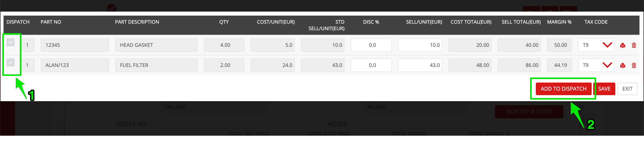Edit sell/unit field showing 43.0
Viewport: 644px width, 146px height.
pyautogui.click(x=420, y=65)
